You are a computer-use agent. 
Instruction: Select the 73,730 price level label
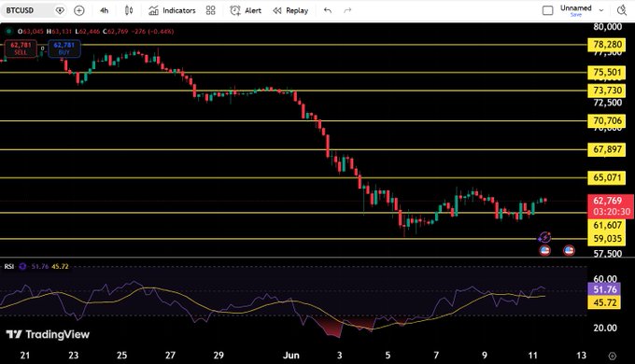(x=607, y=91)
